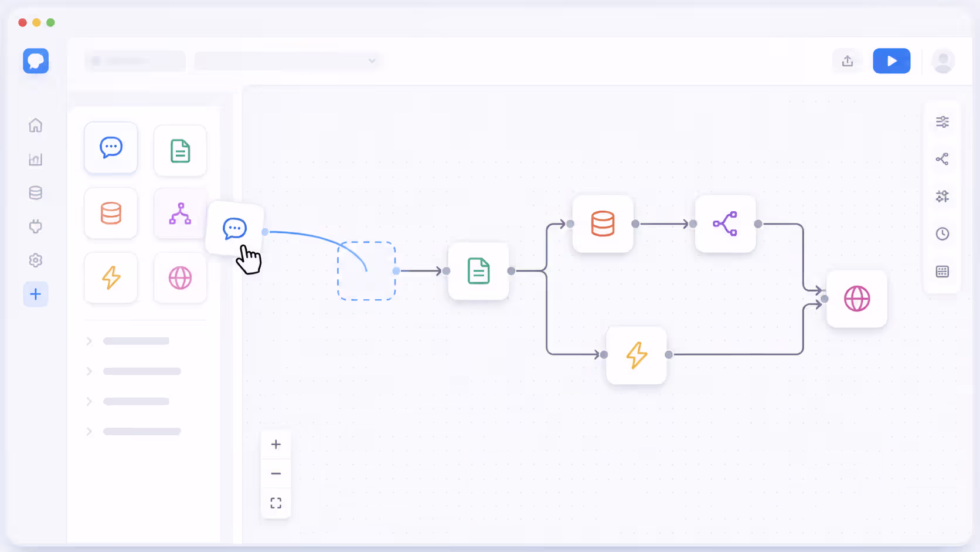The width and height of the screenshot is (980, 552).
Task: Click the project name field in top bar
Action: click(135, 61)
